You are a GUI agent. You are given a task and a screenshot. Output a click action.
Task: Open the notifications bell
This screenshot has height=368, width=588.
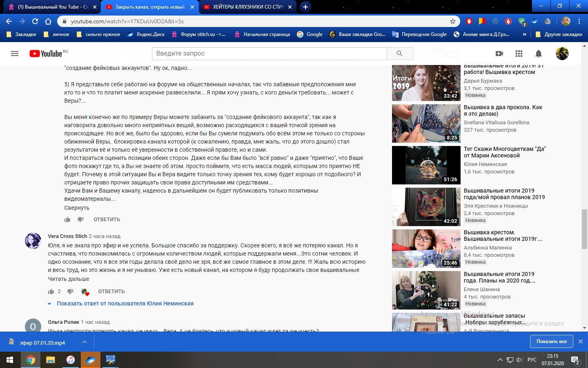tap(539, 54)
